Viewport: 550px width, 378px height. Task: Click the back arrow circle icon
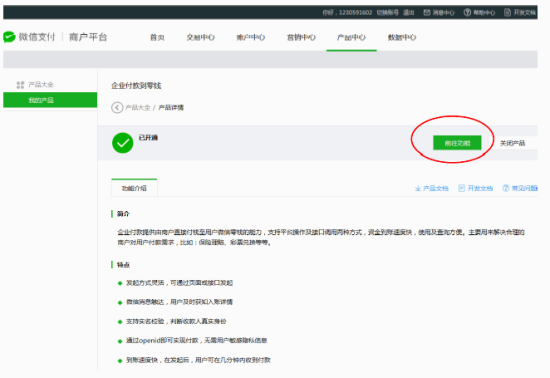[x=117, y=107]
